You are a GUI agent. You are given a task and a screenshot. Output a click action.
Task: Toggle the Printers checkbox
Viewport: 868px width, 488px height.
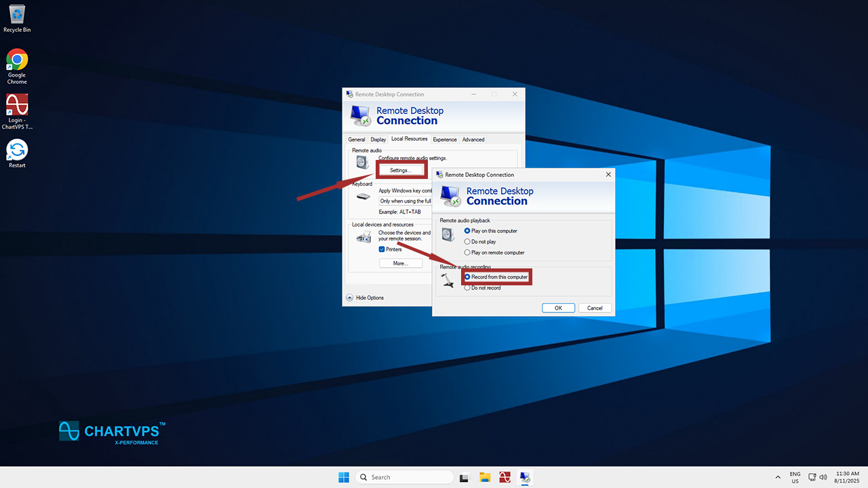pos(382,249)
